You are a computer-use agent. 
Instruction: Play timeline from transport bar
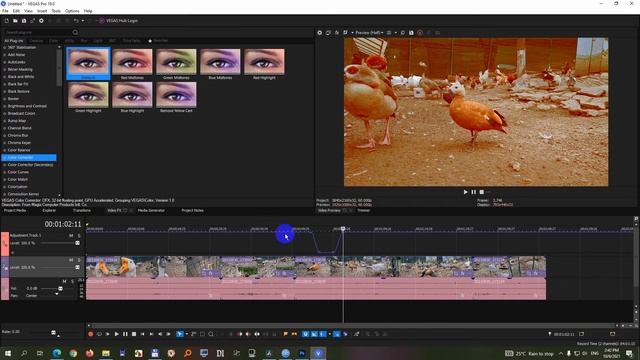point(116,334)
